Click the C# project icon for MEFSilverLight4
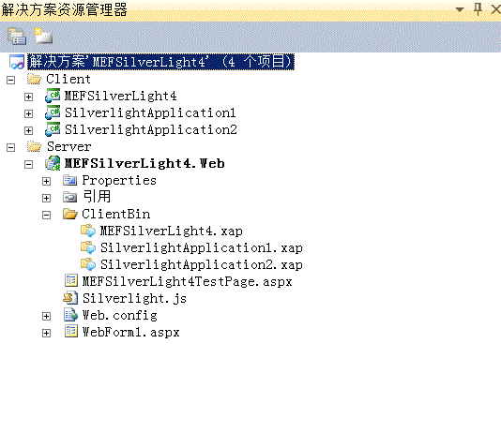Image resolution: width=501 pixels, height=448 pixels. pyautogui.click(x=53, y=96)
